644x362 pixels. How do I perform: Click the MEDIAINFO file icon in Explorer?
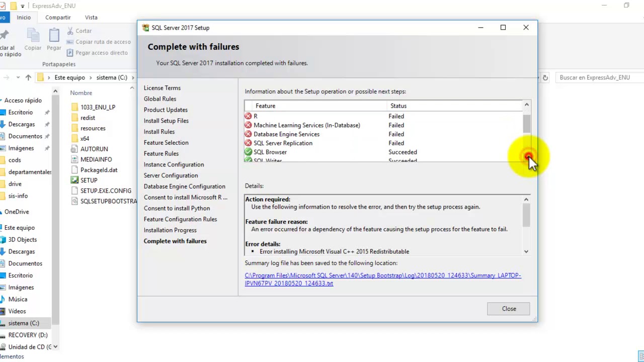tap(74, 159)
